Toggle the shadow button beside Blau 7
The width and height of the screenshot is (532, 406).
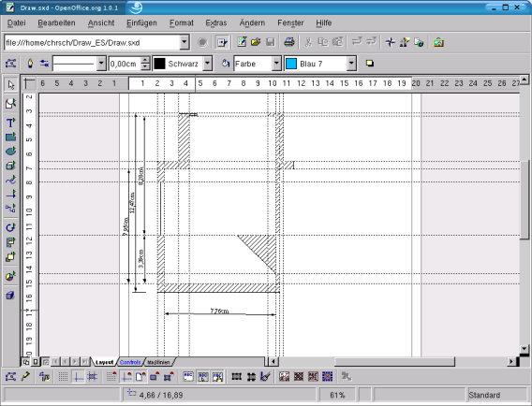[370, 64]
